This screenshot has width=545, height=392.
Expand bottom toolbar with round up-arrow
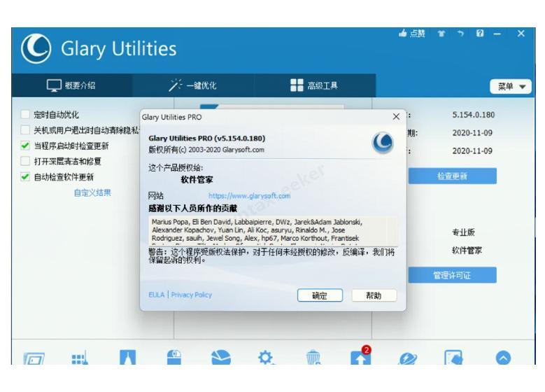click(503, 358)
